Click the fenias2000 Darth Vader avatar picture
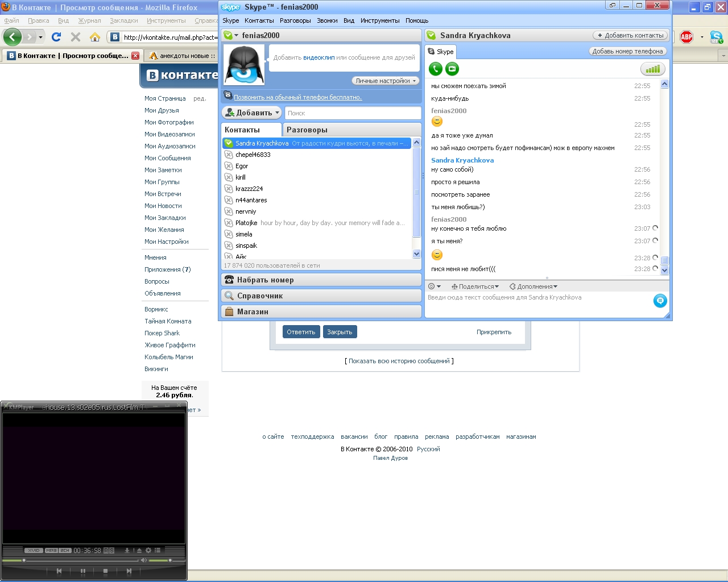The image size is (728, 582). click(245, 65)
